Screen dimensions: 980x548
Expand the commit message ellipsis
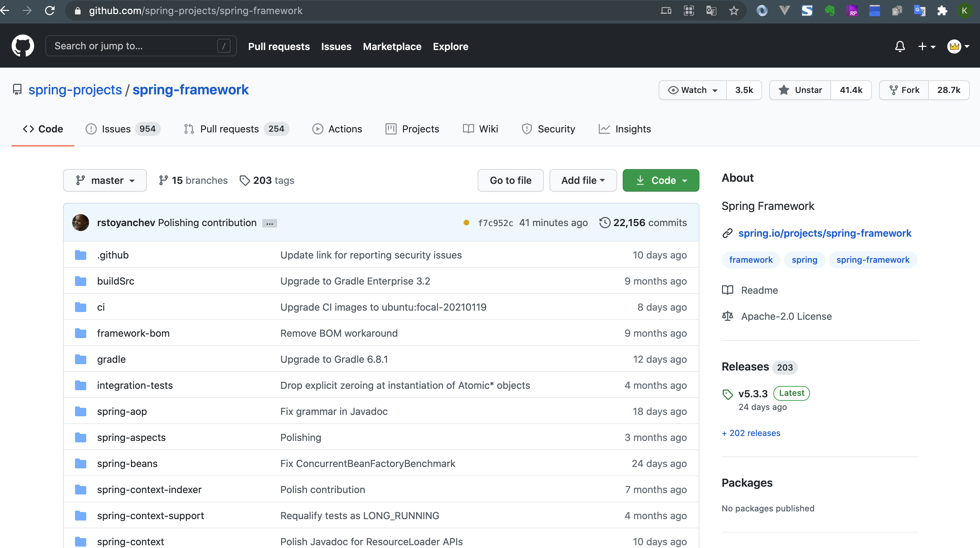[x=269, y=223]
